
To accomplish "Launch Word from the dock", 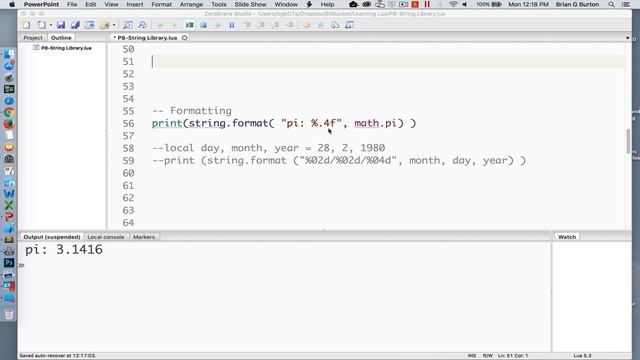I will pos(9,194).
